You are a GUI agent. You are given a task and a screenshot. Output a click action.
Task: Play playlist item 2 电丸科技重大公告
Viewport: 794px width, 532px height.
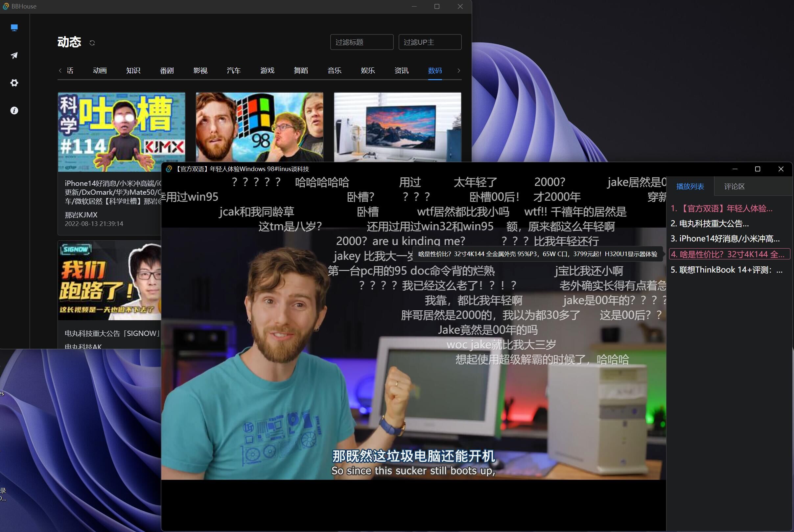click(710, 224)
